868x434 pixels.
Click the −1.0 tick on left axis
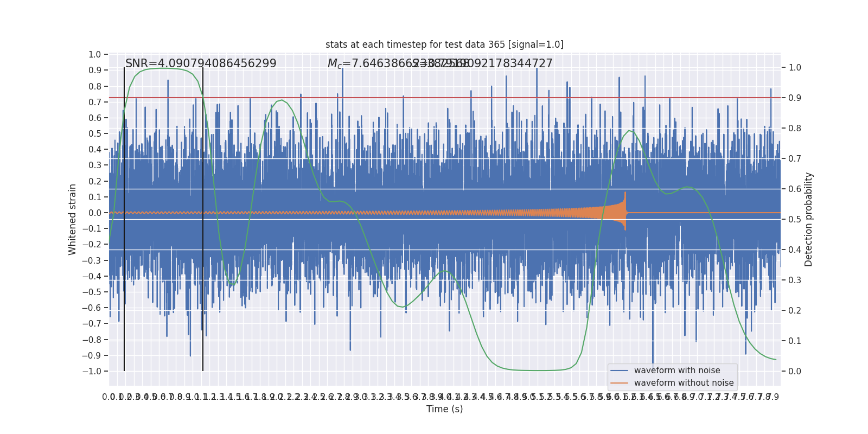coord(92,371)
